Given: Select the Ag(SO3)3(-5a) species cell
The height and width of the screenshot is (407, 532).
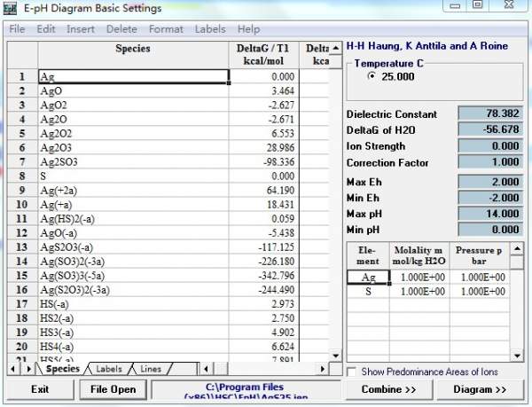Looking at the screenshot, I should 133,276.
